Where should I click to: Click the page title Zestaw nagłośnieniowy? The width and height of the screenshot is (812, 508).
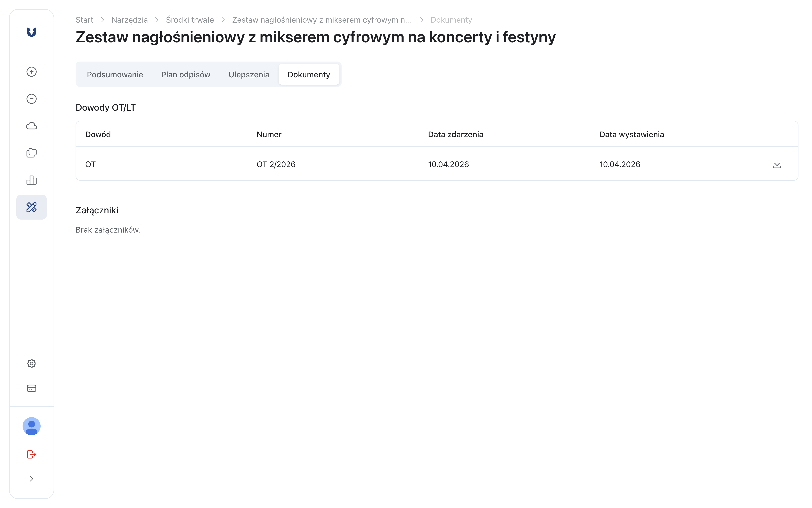tap(315, 37)
